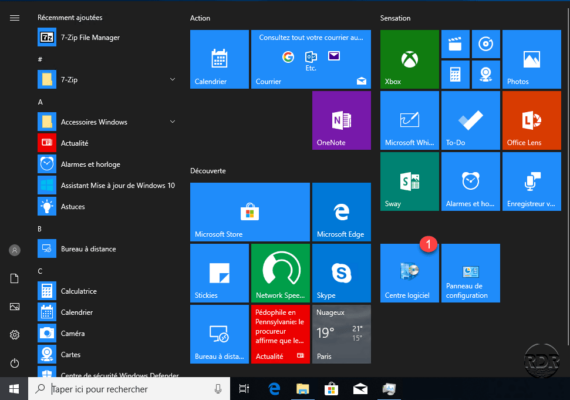Open Mail from the taskbar

(360, 389)
